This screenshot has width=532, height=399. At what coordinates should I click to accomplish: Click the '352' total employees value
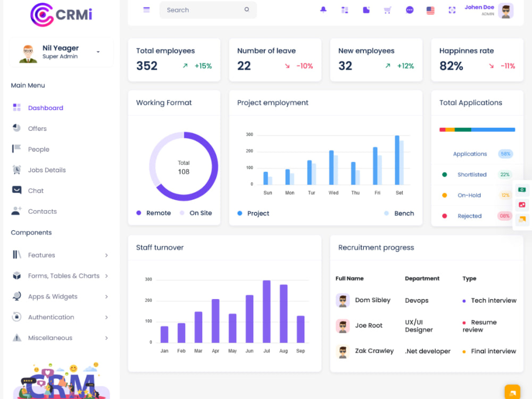click(147, 66)
